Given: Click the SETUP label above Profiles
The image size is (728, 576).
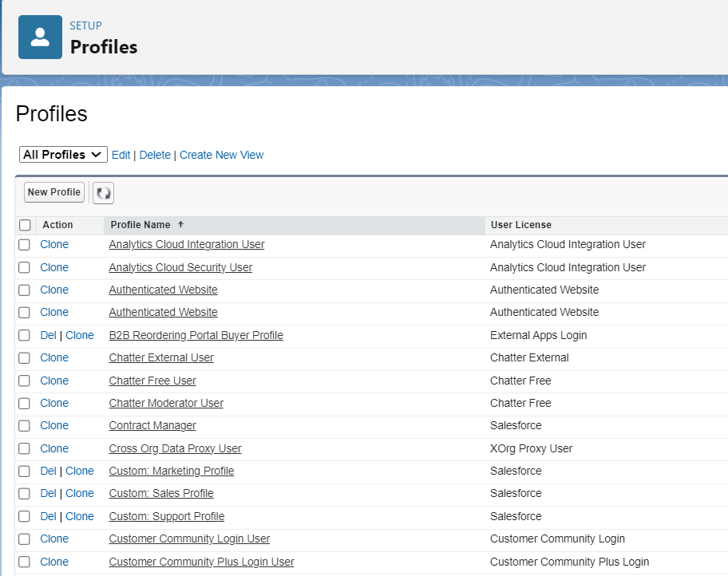Looking at the screenshot, I should coord(85,26).
